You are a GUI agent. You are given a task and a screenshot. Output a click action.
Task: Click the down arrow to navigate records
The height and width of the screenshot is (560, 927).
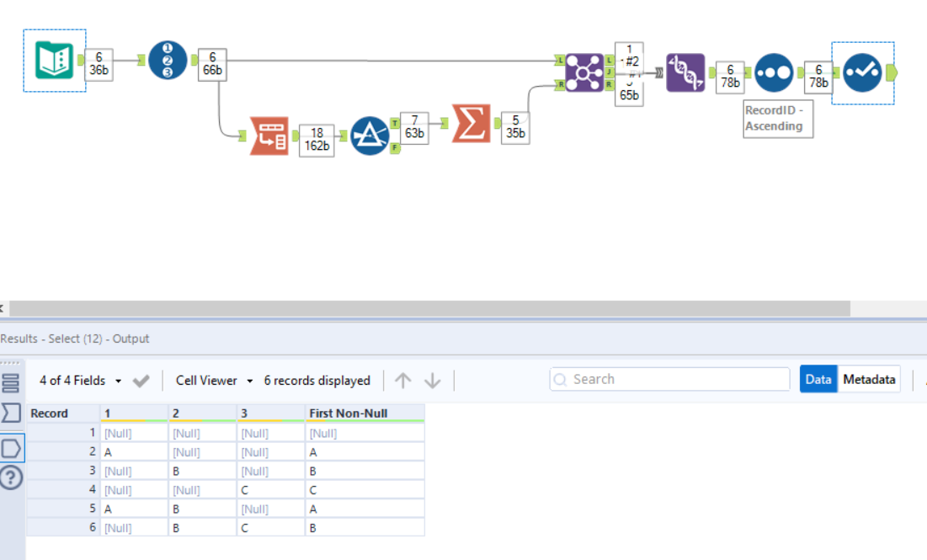(432, 381)
